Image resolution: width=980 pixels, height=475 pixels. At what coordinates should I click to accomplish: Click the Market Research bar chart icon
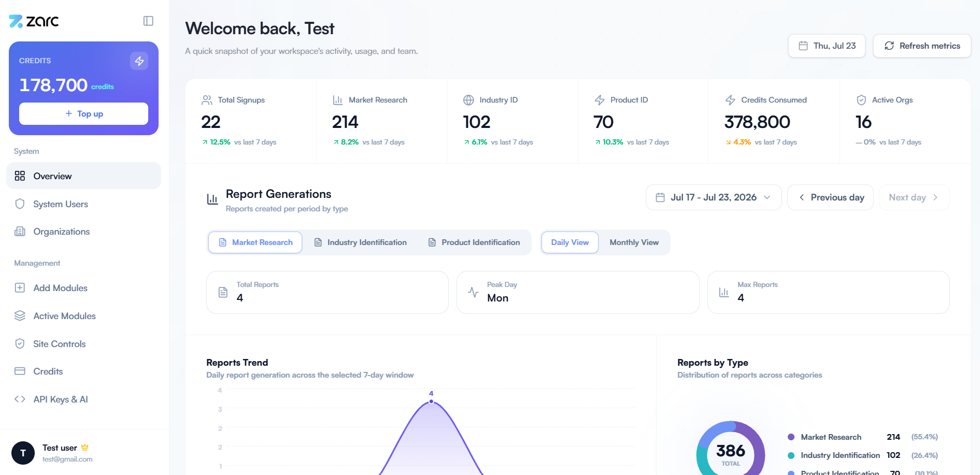point(338,100)
